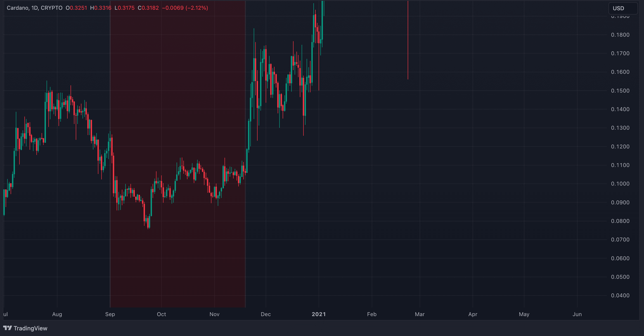
Task: Click the 0.1600 price axis label
Action: pos(620,72)
